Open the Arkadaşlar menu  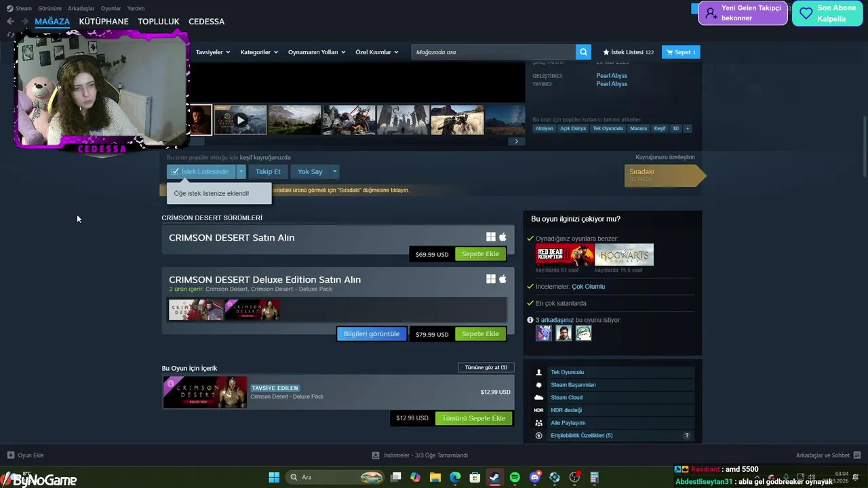[x=81, y=8]
